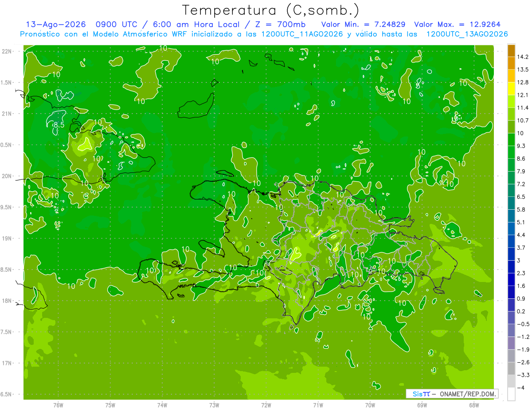The image size is (532, 411).
Task: Click the yellow swatch between 12.8 and 12.1
Action: 511,89
